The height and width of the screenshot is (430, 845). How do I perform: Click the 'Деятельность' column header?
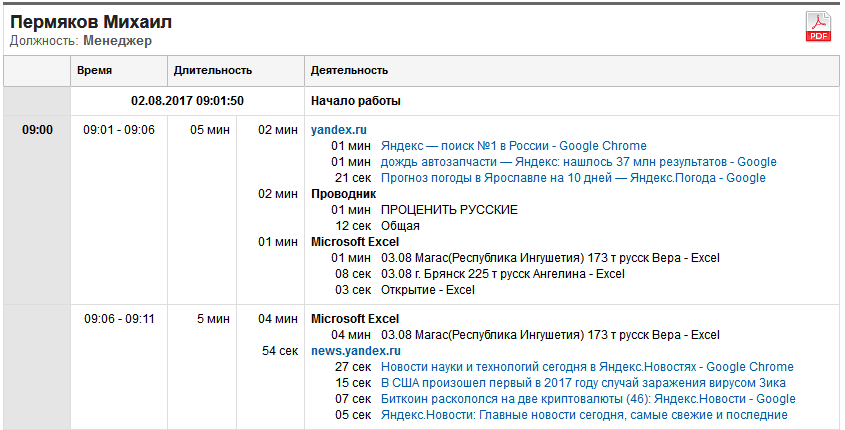(349, 71)
